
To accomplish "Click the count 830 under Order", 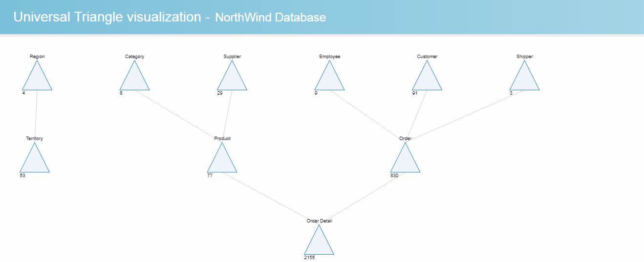I will [394, 175].
